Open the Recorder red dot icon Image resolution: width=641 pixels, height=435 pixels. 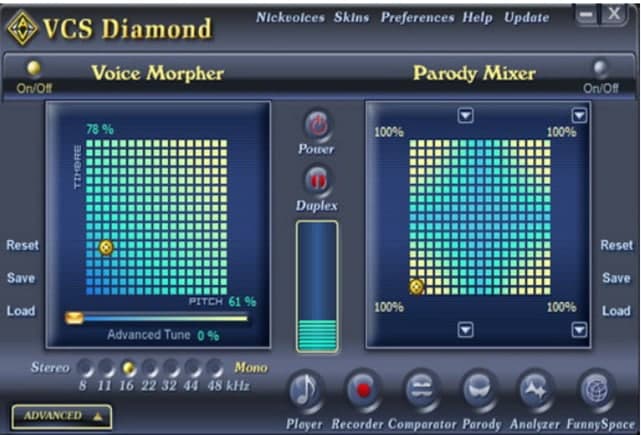pos(363,391)
